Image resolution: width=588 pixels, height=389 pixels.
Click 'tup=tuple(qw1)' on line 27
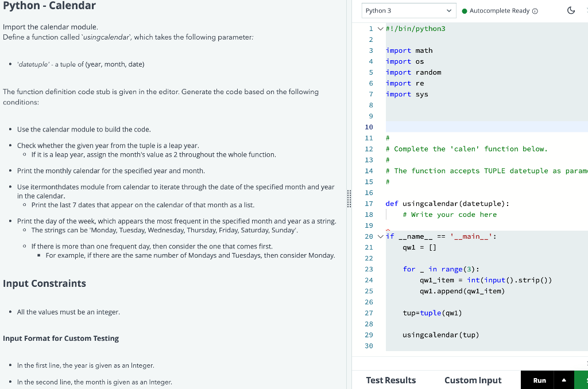point(432,313)
